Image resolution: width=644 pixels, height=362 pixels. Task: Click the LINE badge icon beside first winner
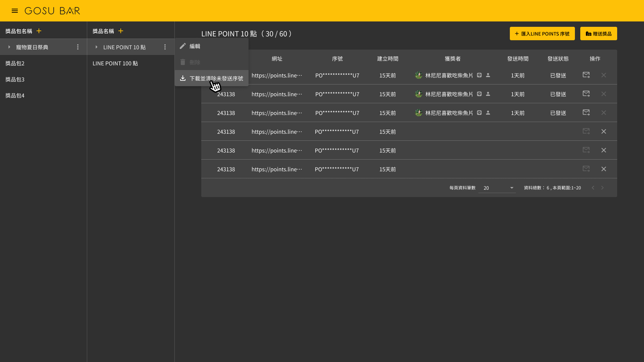[479, 75]
